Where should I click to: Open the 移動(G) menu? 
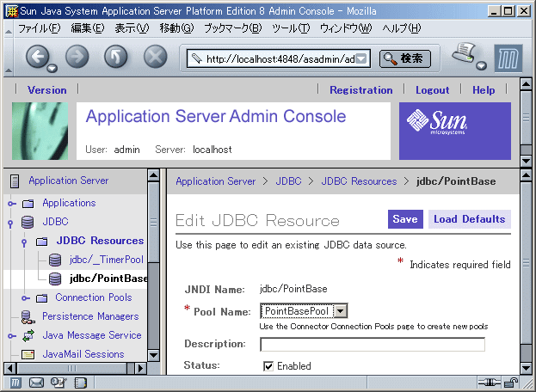click(x=176, y=28)
